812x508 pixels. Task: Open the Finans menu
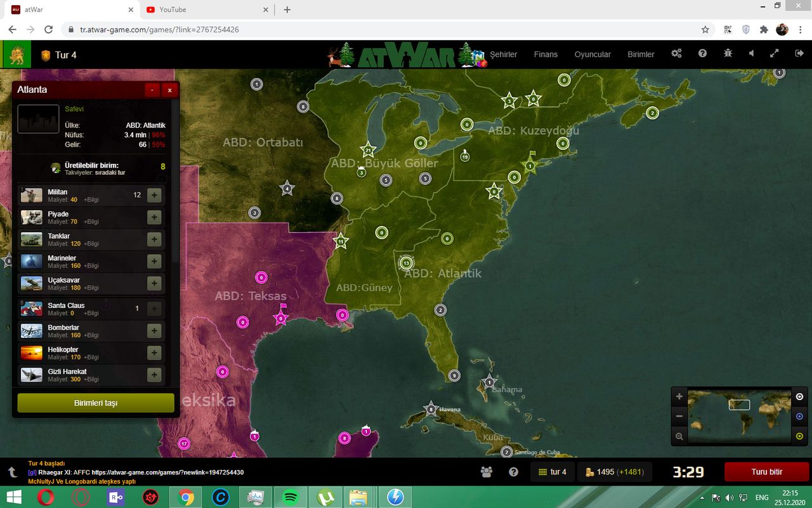[x=546, y=55]
